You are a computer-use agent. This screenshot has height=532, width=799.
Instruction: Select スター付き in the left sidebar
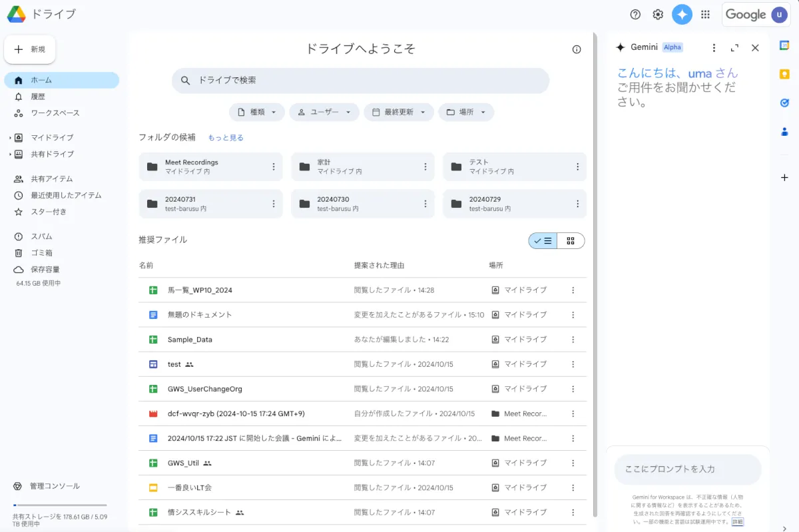49,212
